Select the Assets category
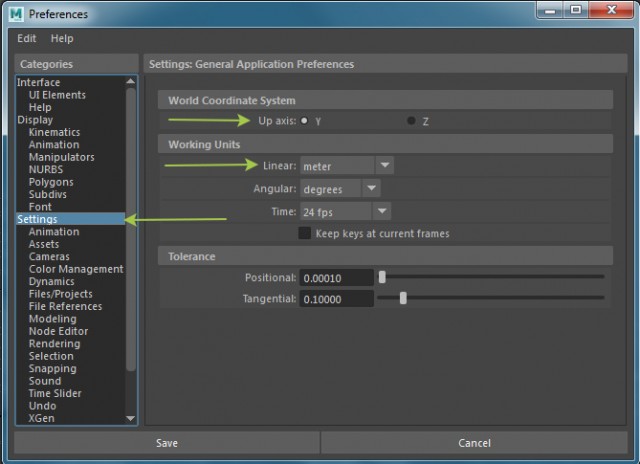The width and height of the screenshot is (640, 464). tap(44, 244)
